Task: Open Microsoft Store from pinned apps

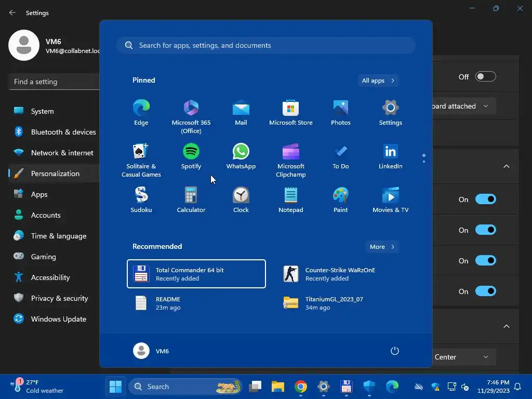Action: (x=291, y=113)
